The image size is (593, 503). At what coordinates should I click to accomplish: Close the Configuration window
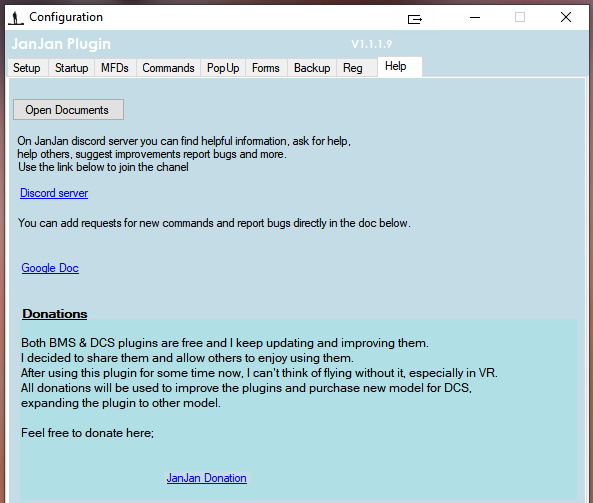pyautogui.click(x=566, y=17)
